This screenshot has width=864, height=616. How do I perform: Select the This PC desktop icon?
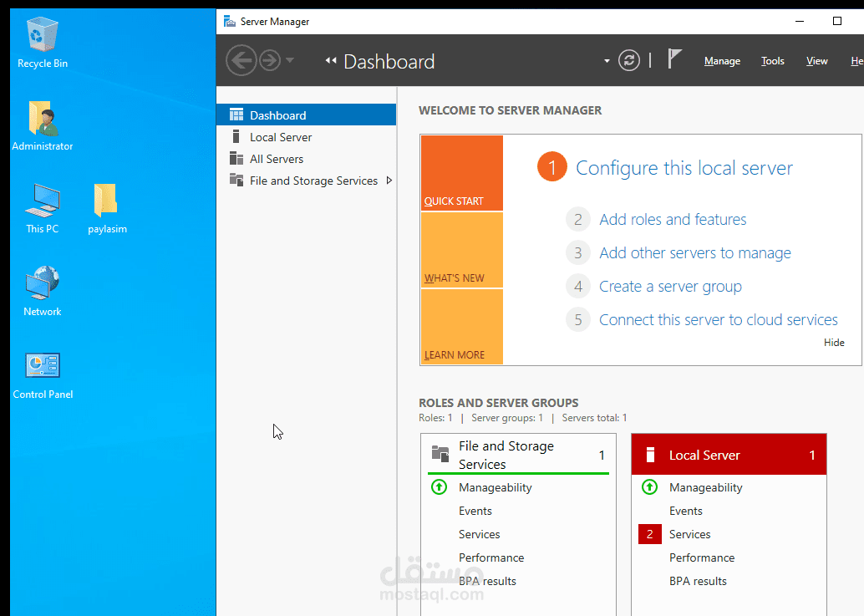click(x=43, y=208)
